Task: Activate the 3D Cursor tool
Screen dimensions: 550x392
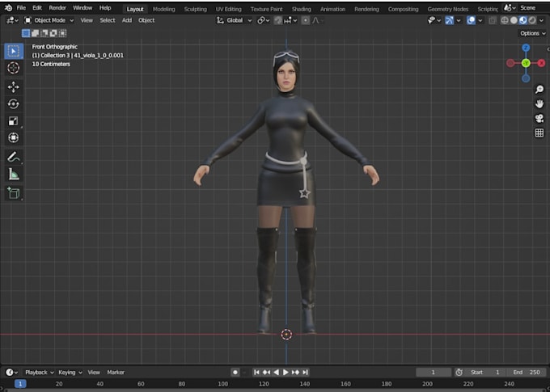Action: (14, 68)
